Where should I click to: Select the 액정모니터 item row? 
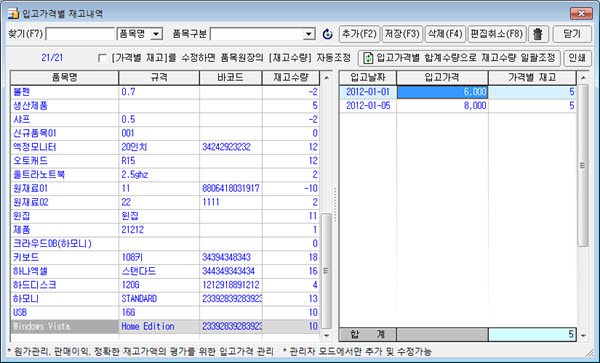click(x=165, y=147)
